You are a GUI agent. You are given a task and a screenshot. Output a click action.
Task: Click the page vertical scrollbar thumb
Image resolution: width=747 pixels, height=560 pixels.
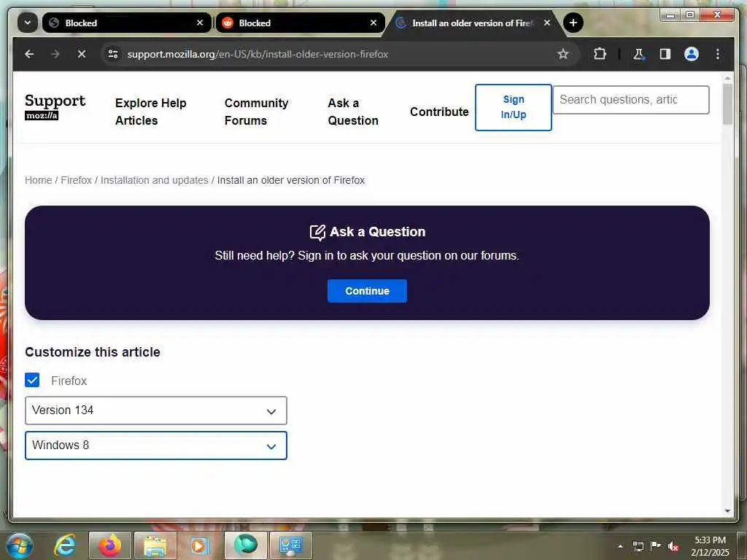coord(727,104)
